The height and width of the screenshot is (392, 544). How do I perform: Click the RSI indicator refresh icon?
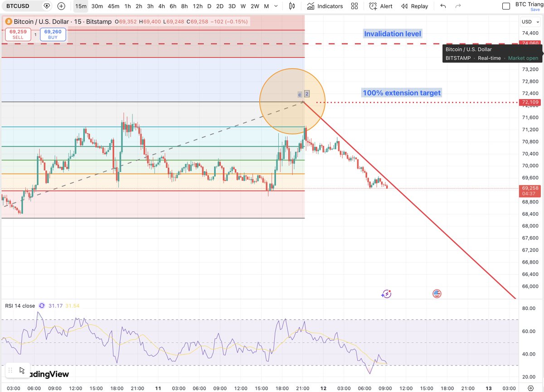click(41, 305)
